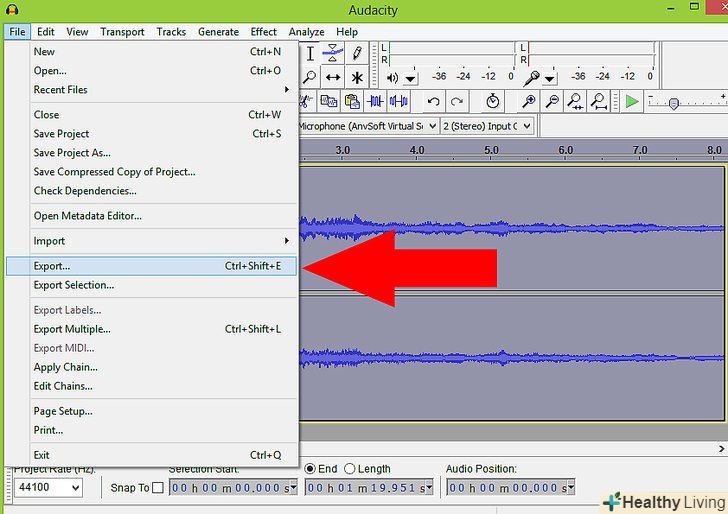Select the Envelope tool

[333, 54]
